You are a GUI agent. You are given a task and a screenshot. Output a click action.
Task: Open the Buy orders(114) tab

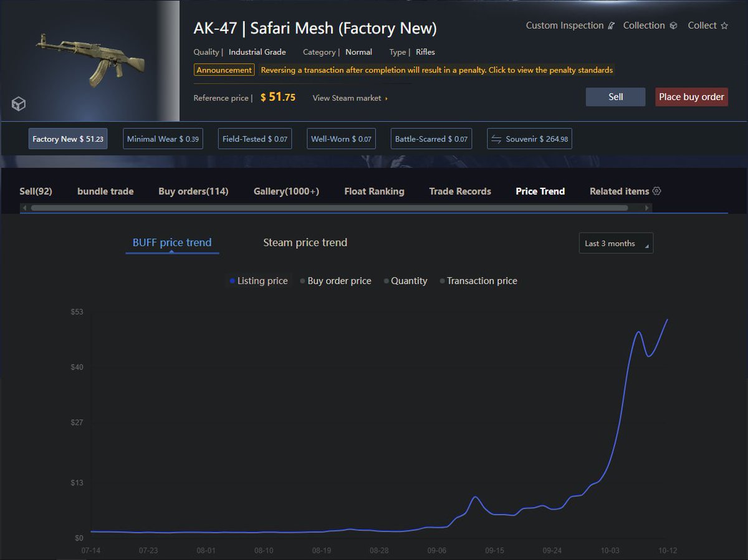click(193, 191)
